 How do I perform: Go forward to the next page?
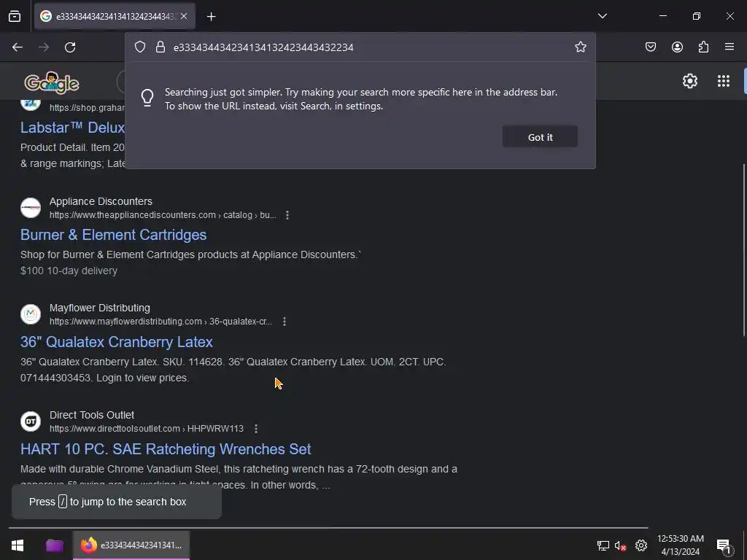(44, 47)
